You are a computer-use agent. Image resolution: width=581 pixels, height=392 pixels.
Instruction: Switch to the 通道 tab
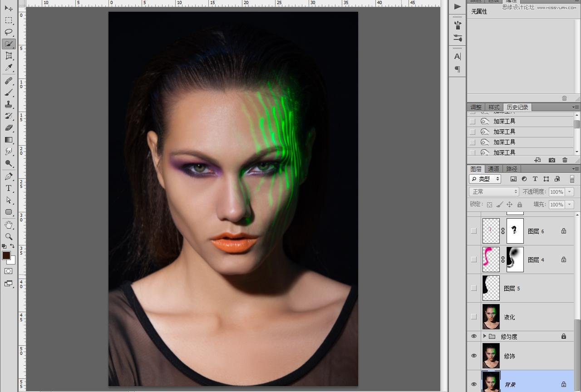coord(493,169)
